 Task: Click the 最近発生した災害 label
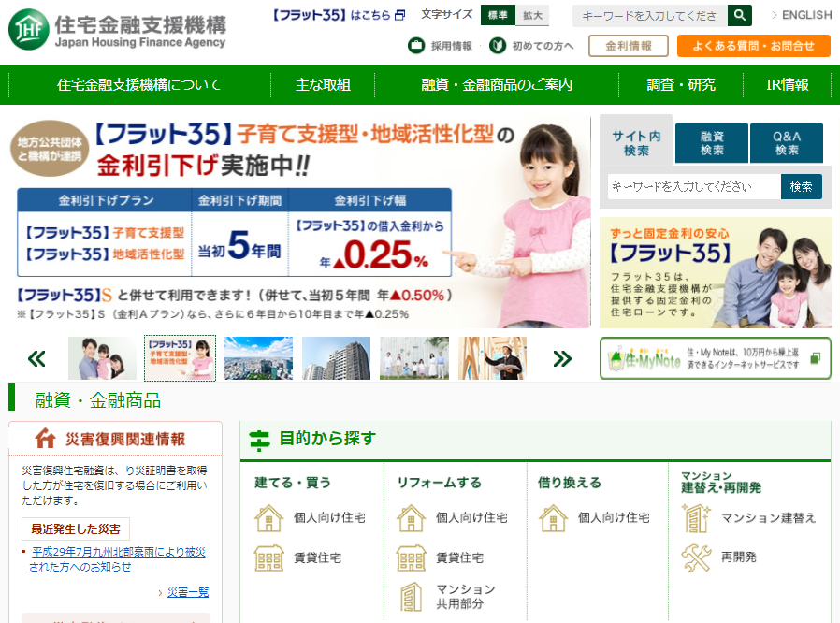click(76, 529)
